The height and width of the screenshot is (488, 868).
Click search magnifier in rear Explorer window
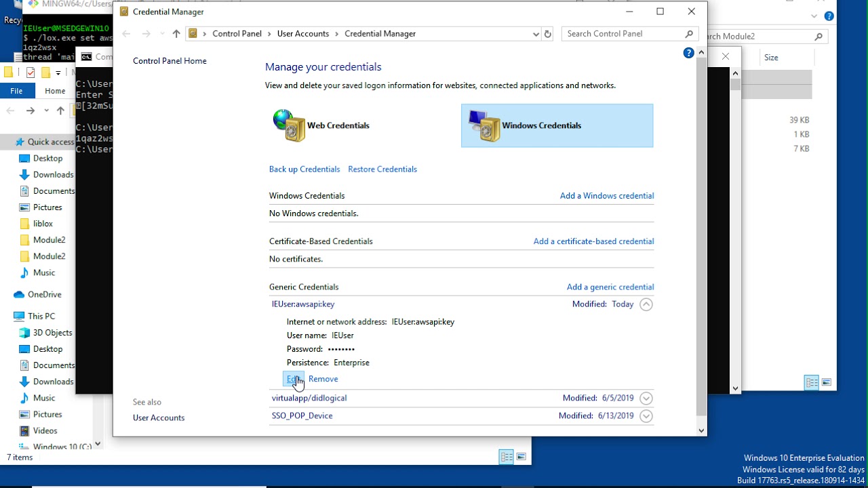point(818,37)
